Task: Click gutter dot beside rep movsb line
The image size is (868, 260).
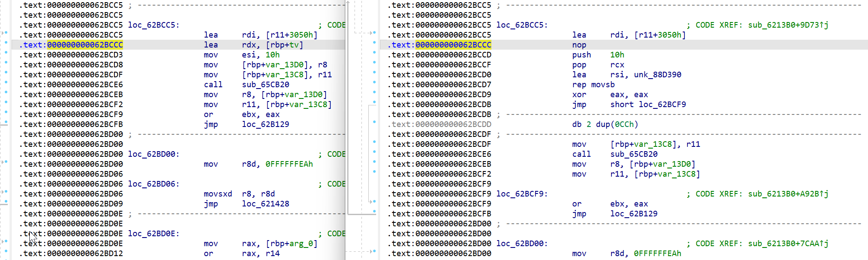Action: pos(374,82)
